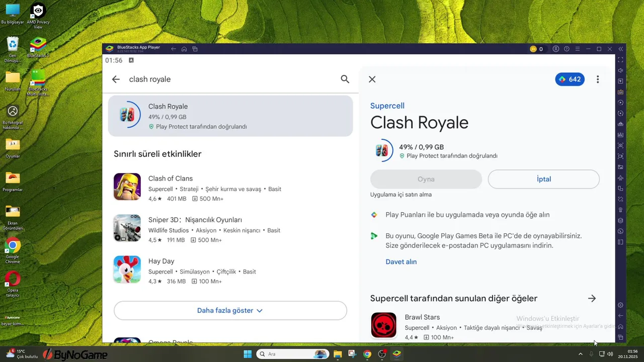Close the Clash Royale details panel
Viewport: 644px width, 362px height.
click(x=372, y=79)
